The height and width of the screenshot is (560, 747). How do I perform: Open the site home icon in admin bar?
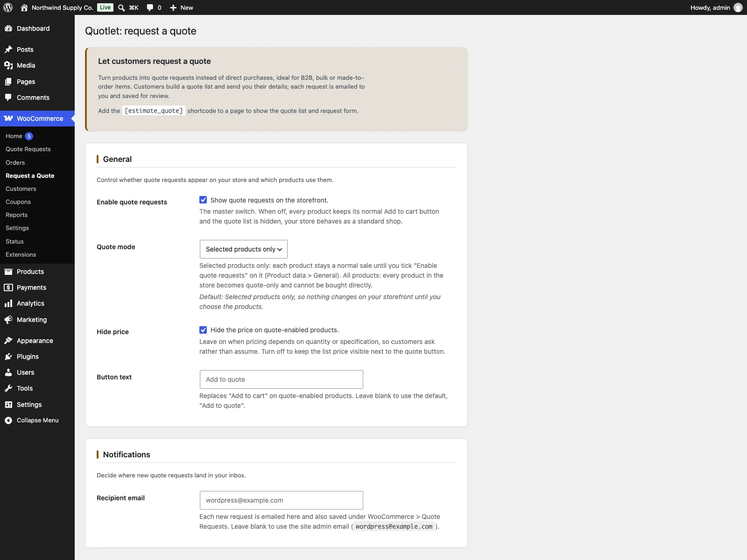point(24,7)
